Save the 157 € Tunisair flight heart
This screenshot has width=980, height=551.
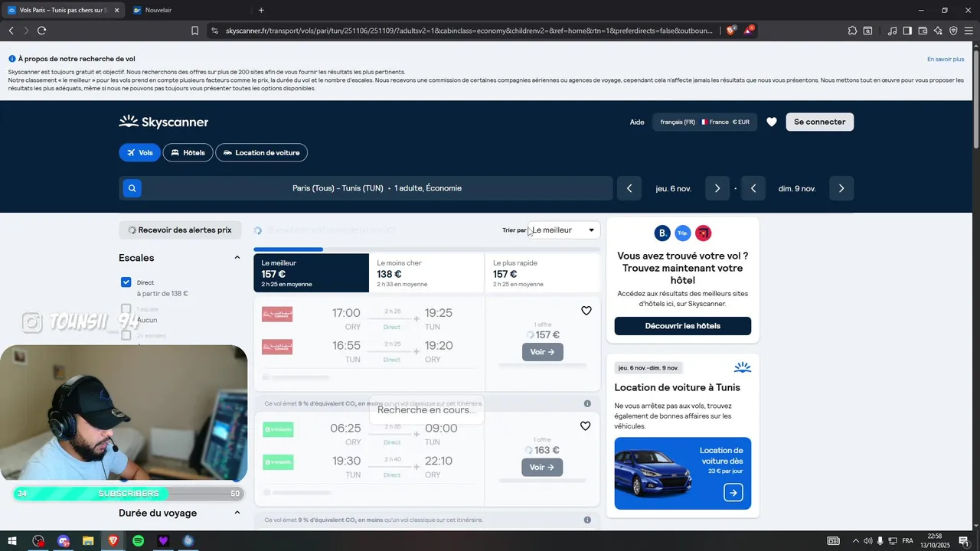[586, 311]
